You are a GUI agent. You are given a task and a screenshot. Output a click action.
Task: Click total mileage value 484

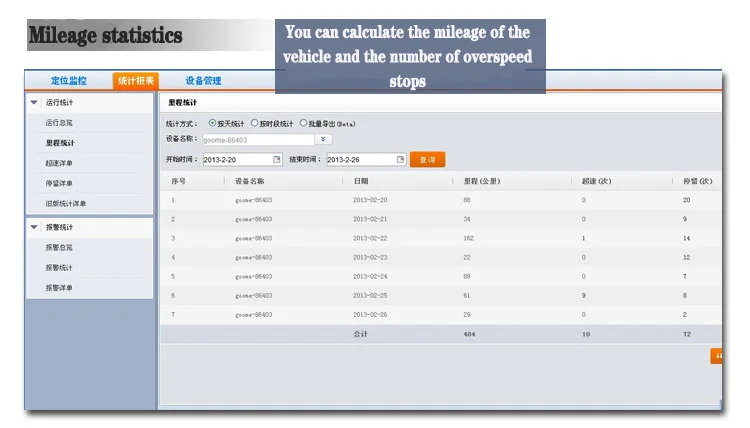(469, 334)
